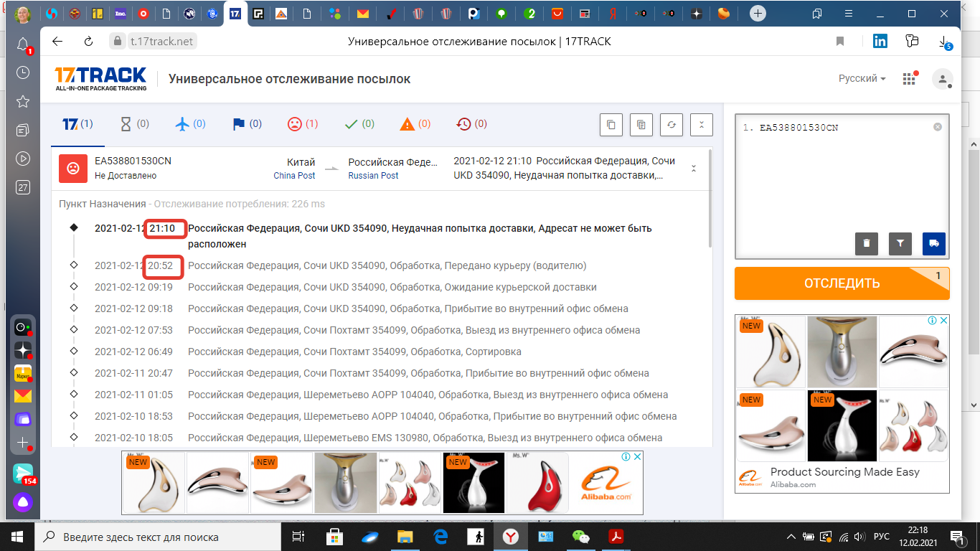Image resolution: width=980 pixels, height=551 pixels.
Task: Click the copy detailed results icon
Action: (x=641, y=125)
